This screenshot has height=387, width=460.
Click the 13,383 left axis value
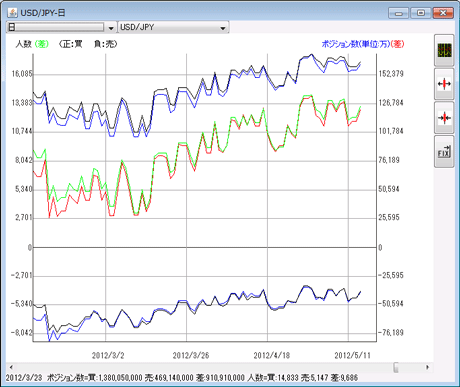[x=22, y=103]
